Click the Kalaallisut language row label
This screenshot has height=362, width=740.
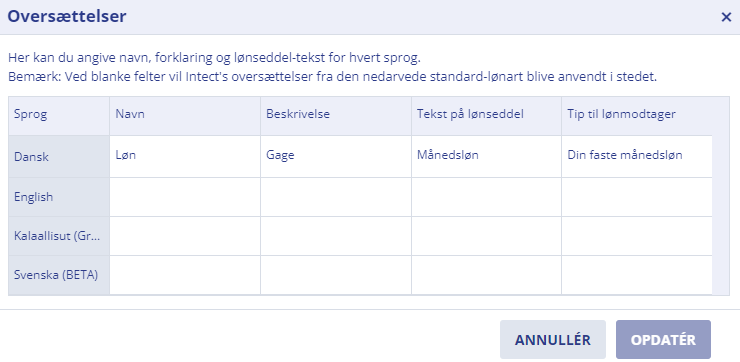[59, 236]
